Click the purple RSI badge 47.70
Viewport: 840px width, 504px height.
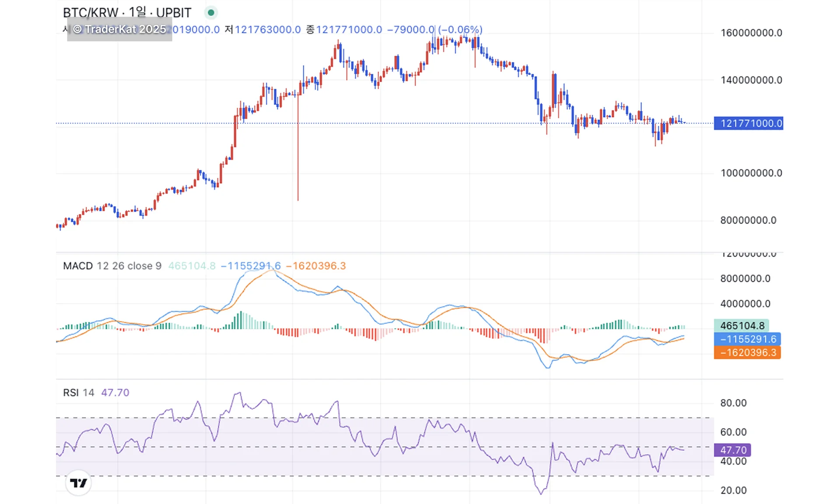point(733,450)
